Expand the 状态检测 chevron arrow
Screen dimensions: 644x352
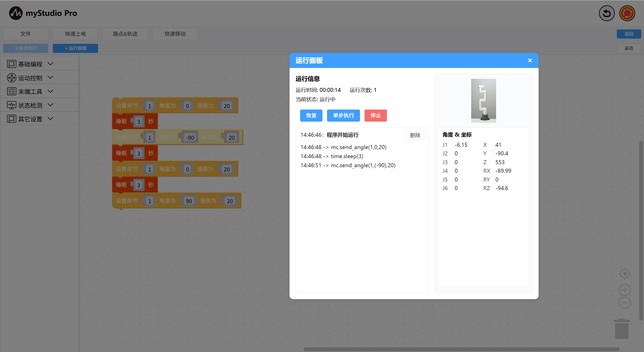click(51, 105)
